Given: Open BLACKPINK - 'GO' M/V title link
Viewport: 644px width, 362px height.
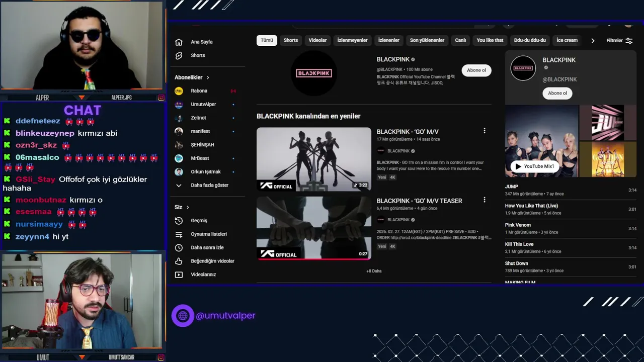Looking at the screenshot, I should (408, 132).
